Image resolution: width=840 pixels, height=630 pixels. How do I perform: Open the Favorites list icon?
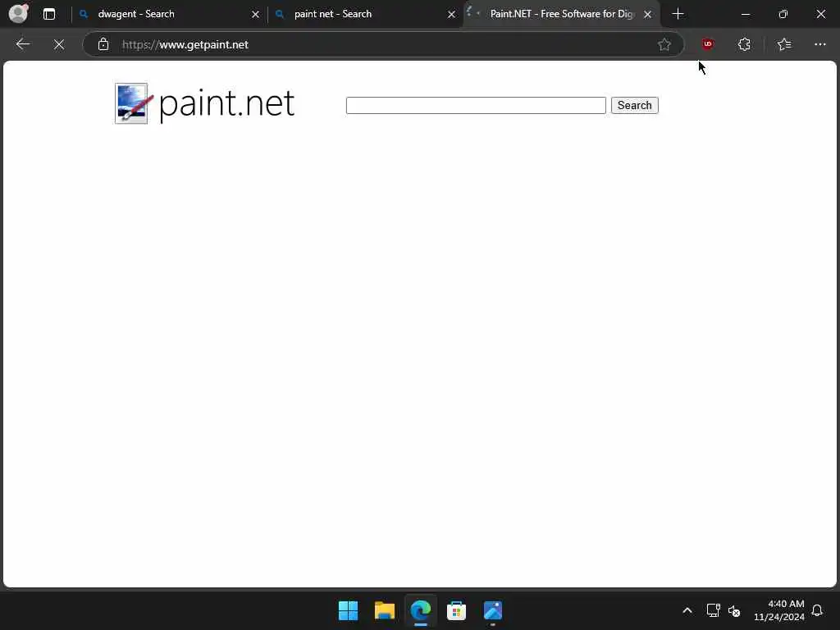pyautogui.click(x=784, y=44)
